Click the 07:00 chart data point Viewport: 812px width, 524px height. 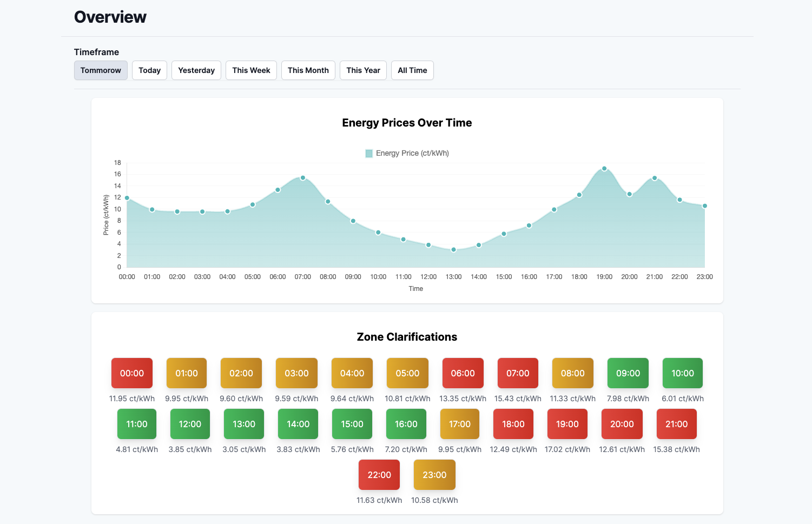pos(303,178)
